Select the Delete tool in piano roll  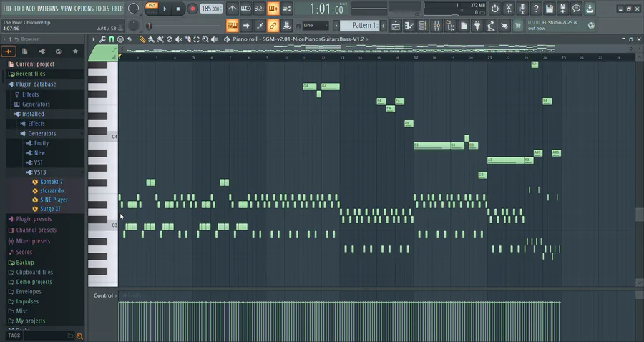pyautogui.click(x=169, y=39)
